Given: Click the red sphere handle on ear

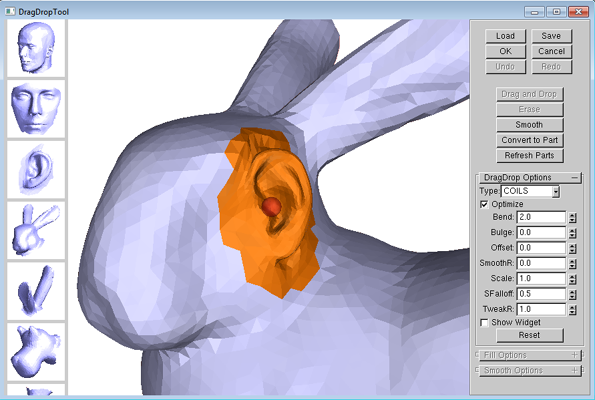Looking at the screenshot, I should tap(271, 207).
